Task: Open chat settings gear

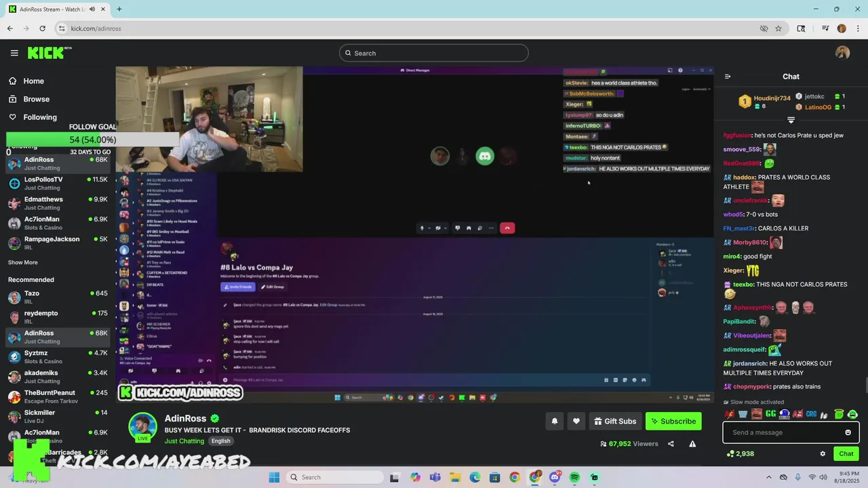Action: tap(823, 453)
